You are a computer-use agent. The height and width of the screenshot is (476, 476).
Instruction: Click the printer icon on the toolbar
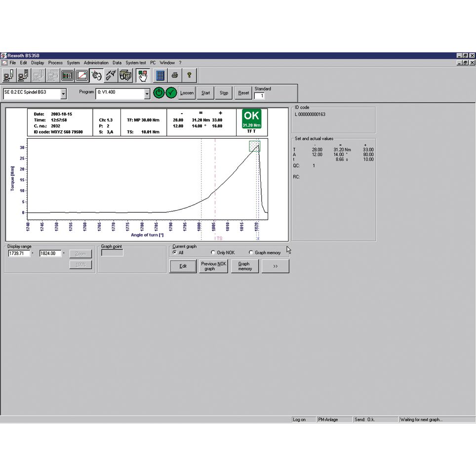point(175,75)
